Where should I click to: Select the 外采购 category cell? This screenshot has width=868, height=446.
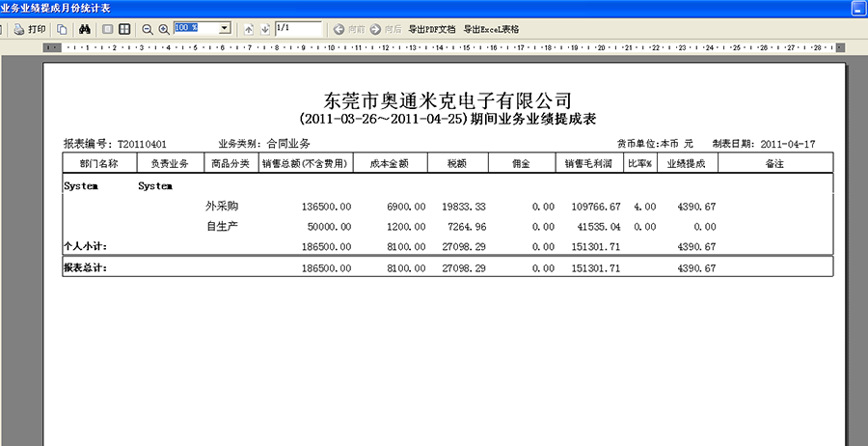[x=222, y=206]
